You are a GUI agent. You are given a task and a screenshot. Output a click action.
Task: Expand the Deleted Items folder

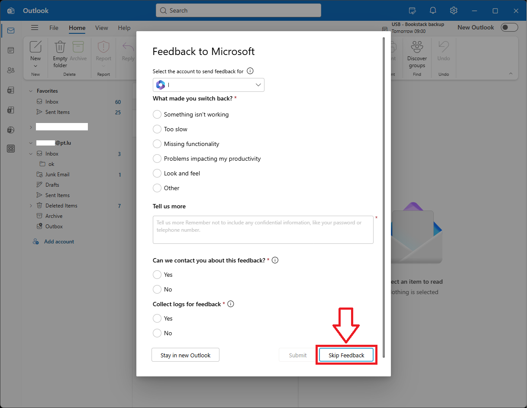[31, 206]
